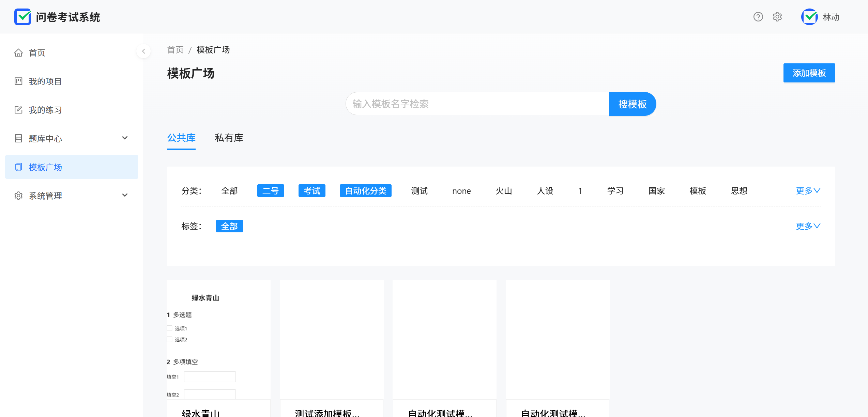
Task: Expand the 系统管理 submenu
Action: (125, 195)
